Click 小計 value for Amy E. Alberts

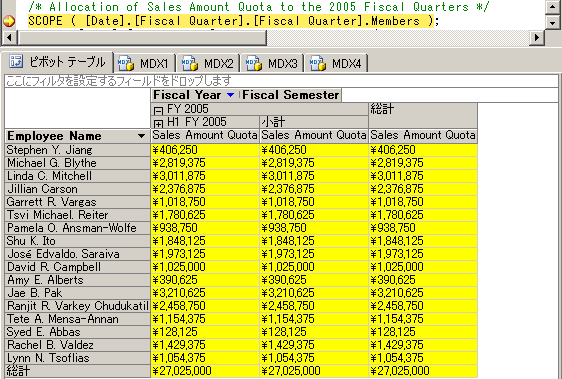(314, 280)
